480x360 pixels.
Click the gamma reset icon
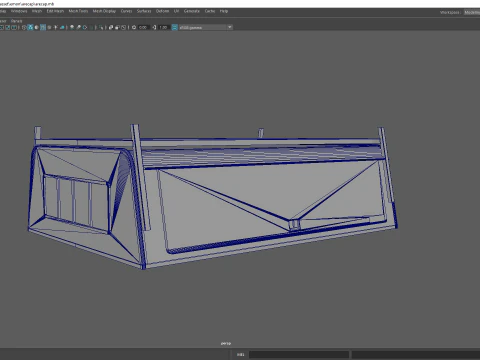154,27
